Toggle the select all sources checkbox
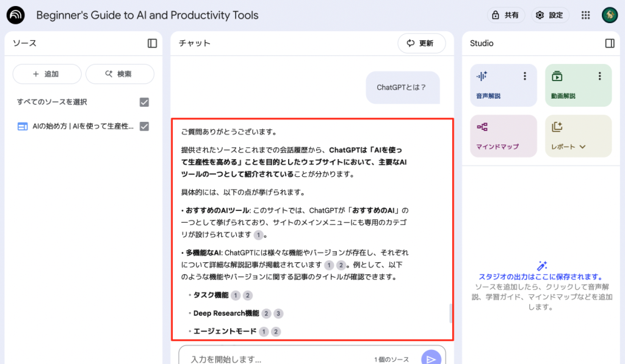Screen dimensions: 625x364 (x=144, y=102)
